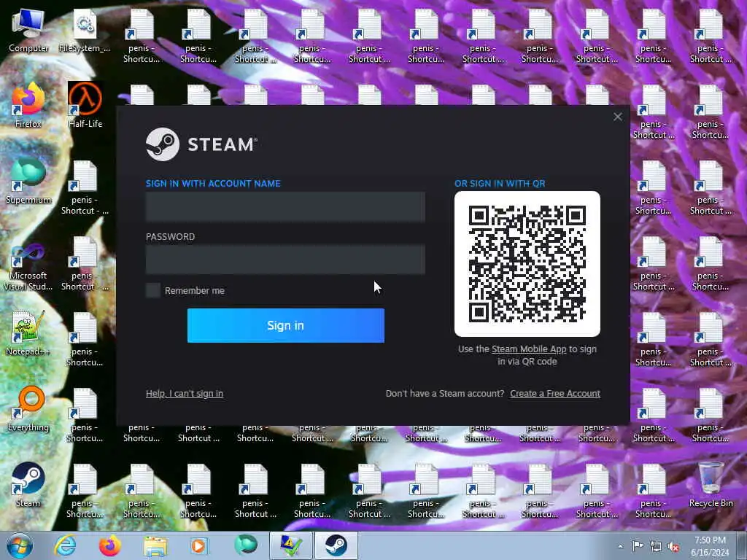Select the Everything search desktop shortcut
The height and width of the screenshot is (560, 747).
pos(28,408)
